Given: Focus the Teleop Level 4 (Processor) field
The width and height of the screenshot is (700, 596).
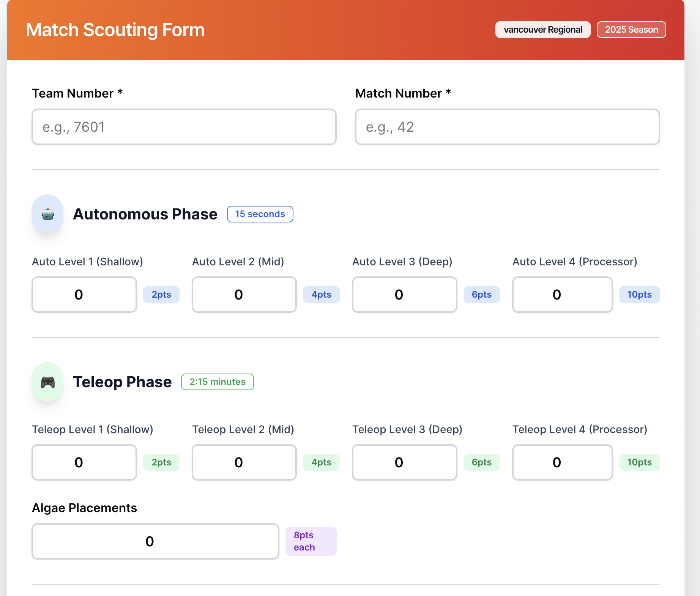Looking at the screenshot, I should click(x=562, y=462).
